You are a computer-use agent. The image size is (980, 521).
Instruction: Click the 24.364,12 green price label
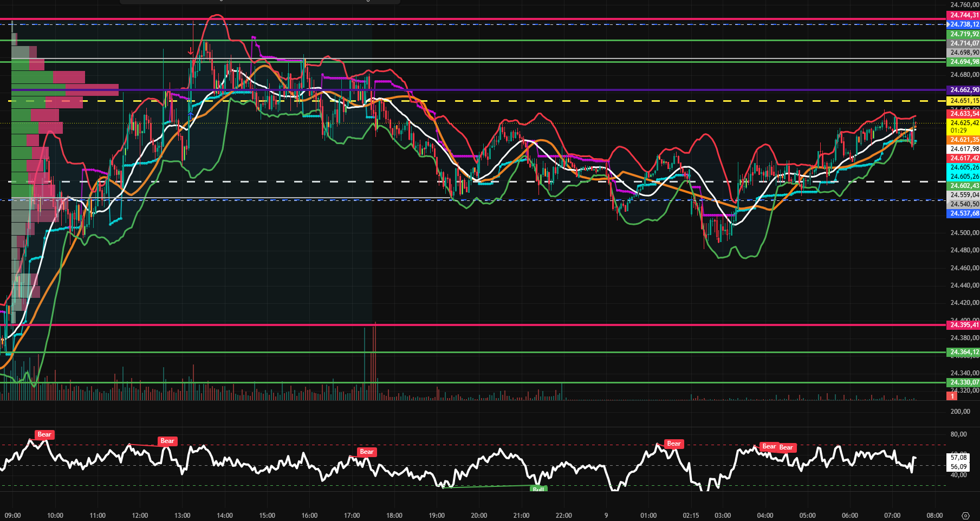(963, 352)
